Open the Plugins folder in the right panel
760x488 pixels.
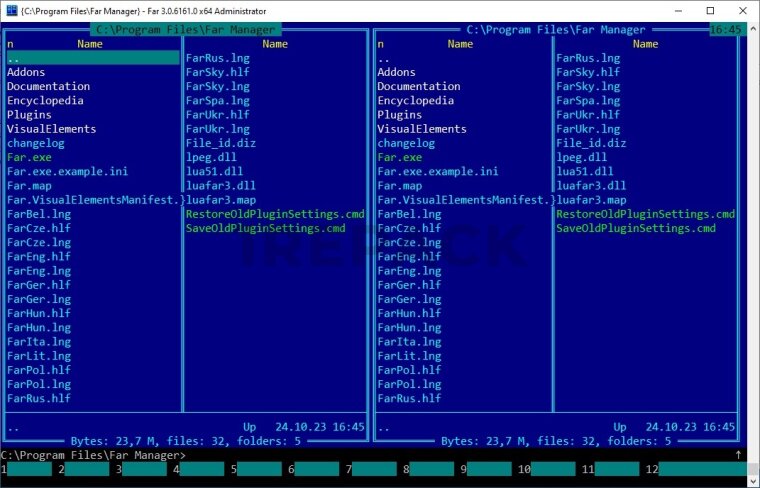pyautogui.click(x=399, y=115)
